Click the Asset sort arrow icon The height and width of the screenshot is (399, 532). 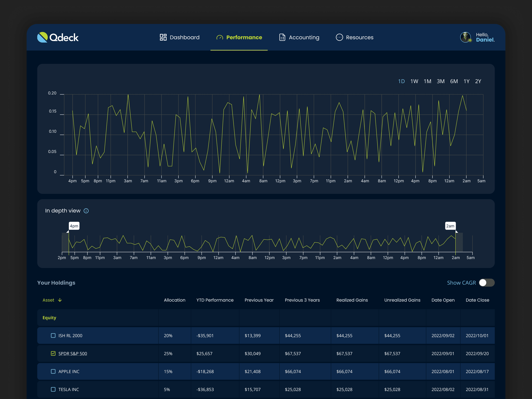60,300
